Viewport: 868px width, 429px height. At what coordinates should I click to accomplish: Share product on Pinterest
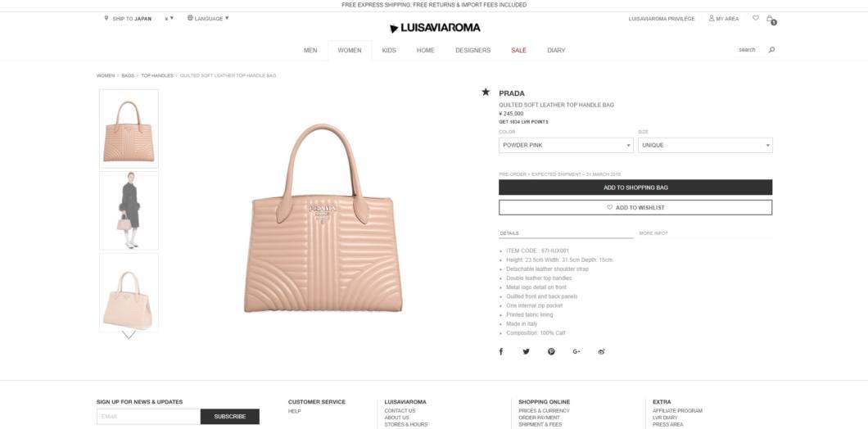pyautogui.click(x=551, y=351)
